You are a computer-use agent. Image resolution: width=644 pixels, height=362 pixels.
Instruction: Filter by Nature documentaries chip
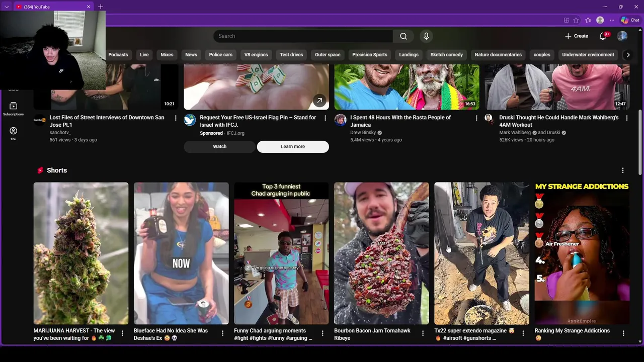pyautogui.click(x=498, y=55)
